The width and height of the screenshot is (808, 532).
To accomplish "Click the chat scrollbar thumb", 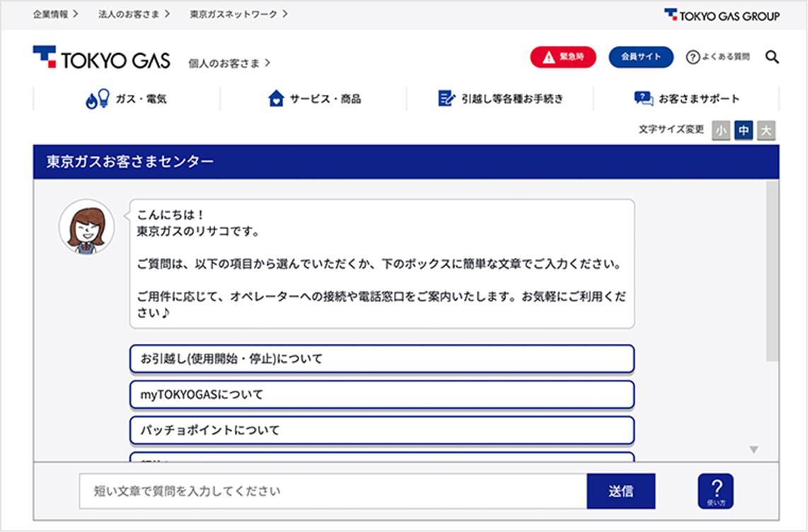I will 771,271.
